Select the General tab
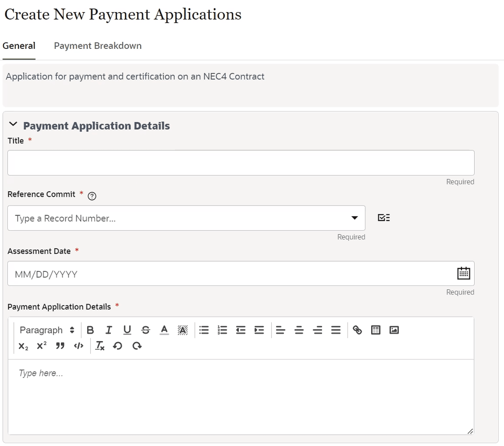Image resolution: width=504 pixels, height=446 pixels. click(19, 45)
